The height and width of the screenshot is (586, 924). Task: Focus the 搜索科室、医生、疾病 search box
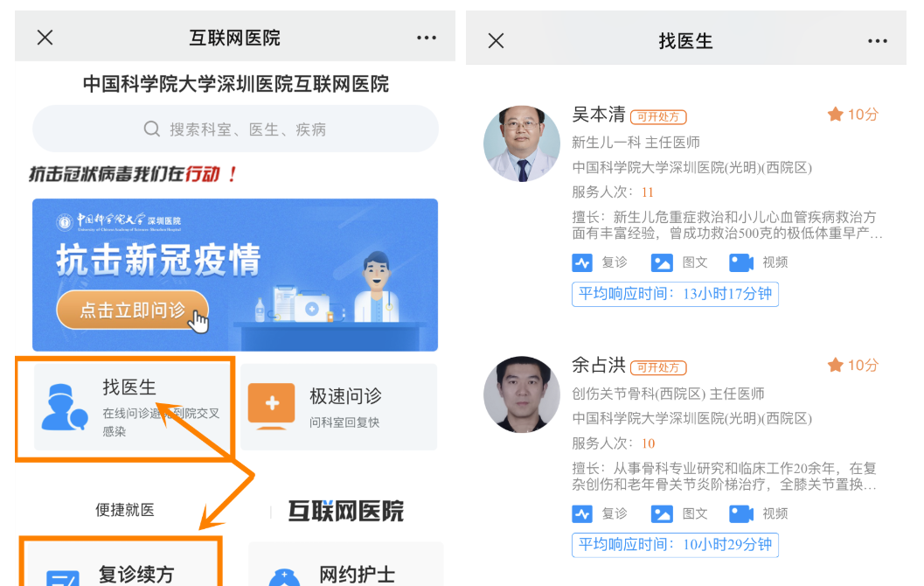coord(235,129)
